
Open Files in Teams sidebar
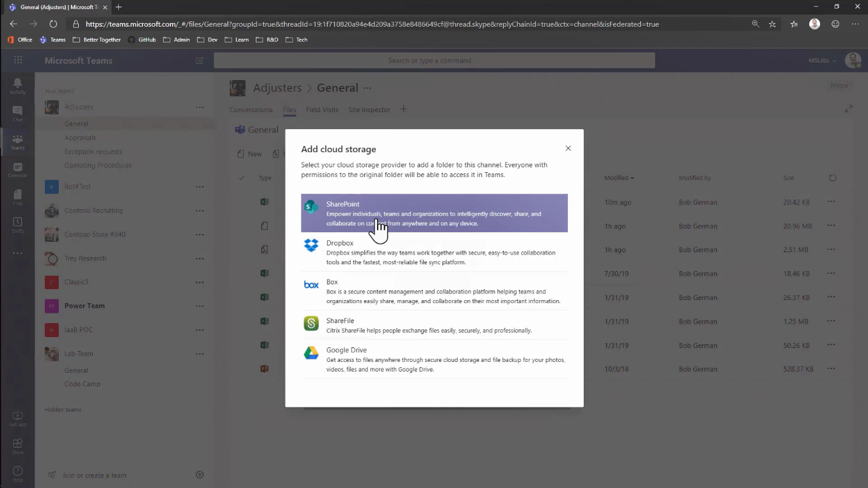(18, 198)
